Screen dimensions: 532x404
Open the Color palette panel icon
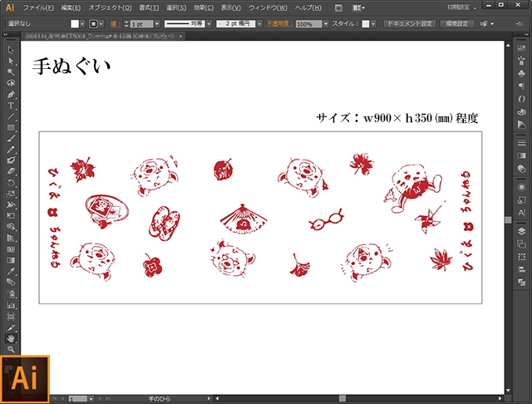[521, 112]
